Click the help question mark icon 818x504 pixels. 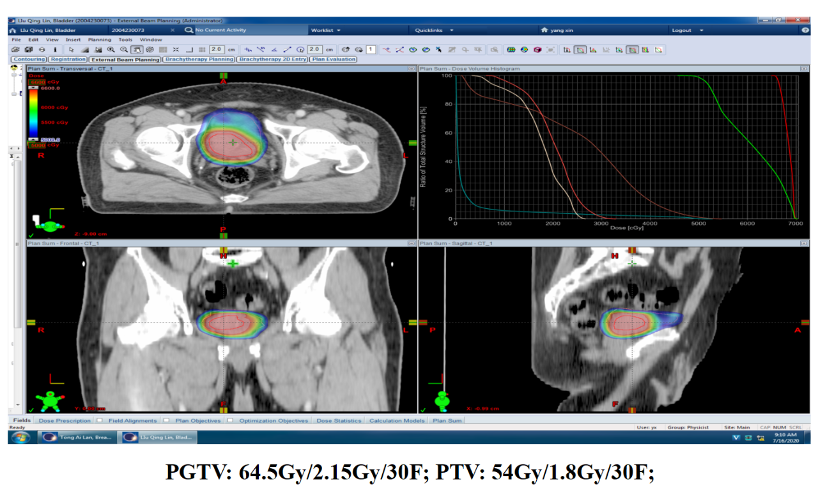pyautogui.click(x=805, y=30)
